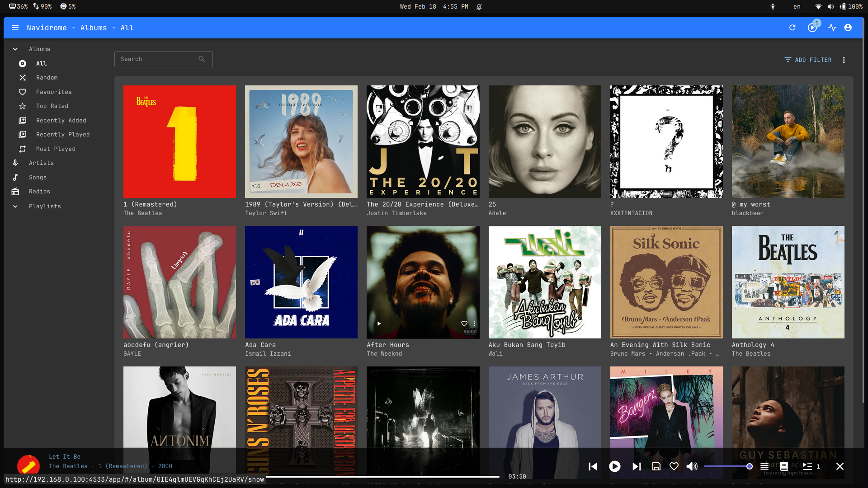Open the three-dot list options menu
Image resolution: width=868 pixels, height=488 pixels.
844,60
